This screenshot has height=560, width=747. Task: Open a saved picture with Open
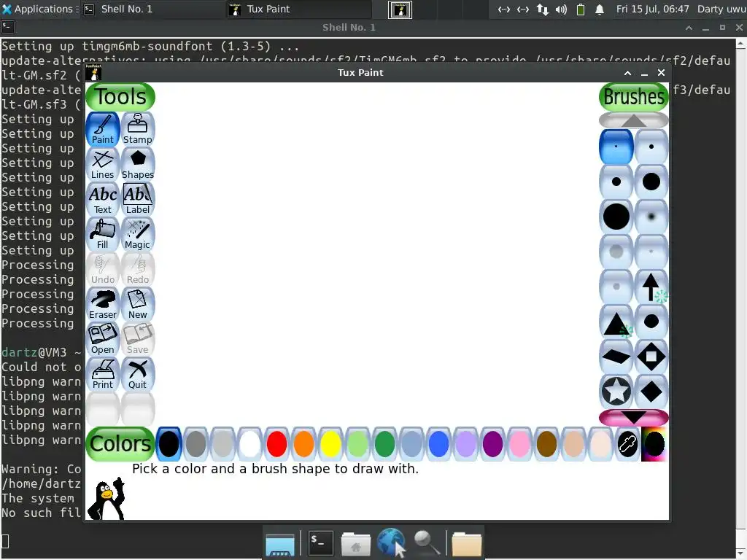point(102,339)
